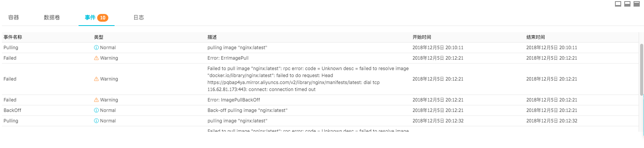Click the full-height panel layout icon

[x=637, y=4]
